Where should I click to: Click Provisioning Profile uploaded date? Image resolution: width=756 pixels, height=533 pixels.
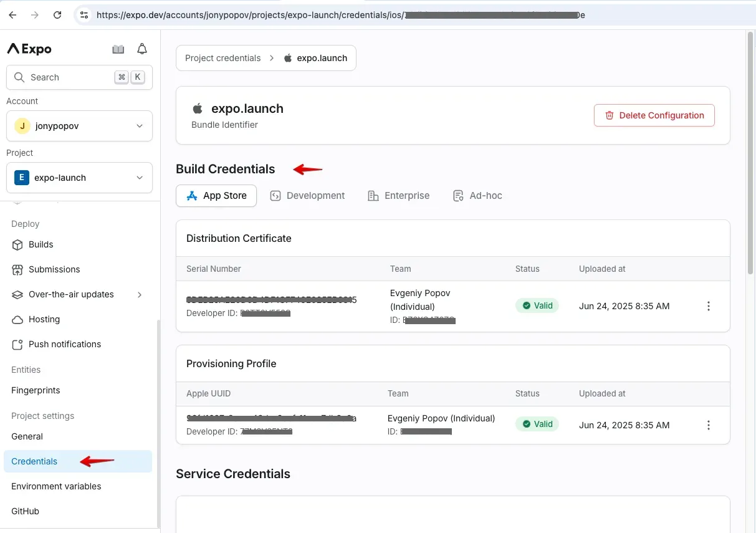624,425
